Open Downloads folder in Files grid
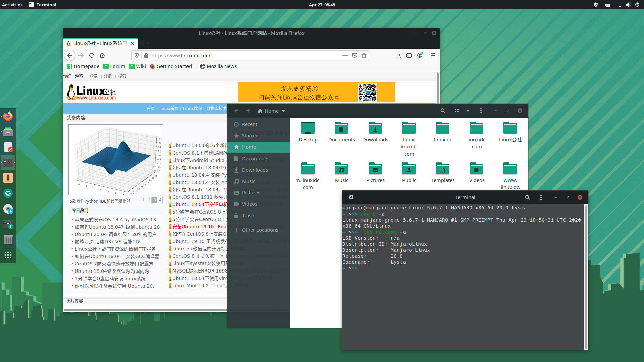Image resolution: width=644 pixels, height=362 pixels. (x=375, y=132)
